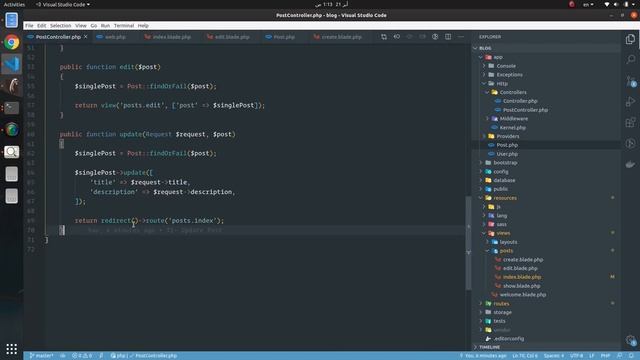This screenshot has height=360, width=640.
Task: Click the master branch indicator in the status bar
Action: pos(41,356)
